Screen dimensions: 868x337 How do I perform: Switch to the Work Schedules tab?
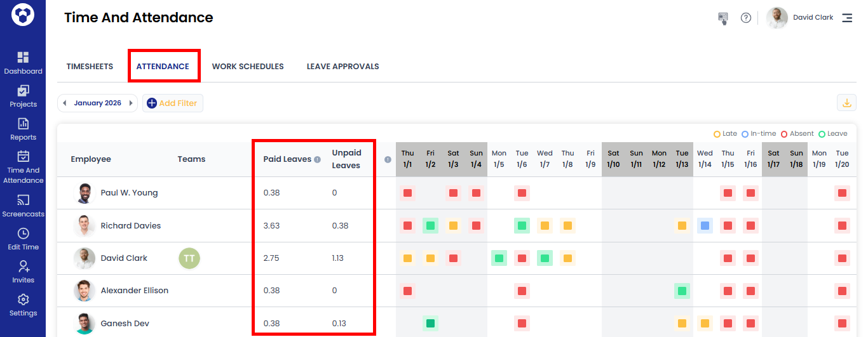pos(248,66)
